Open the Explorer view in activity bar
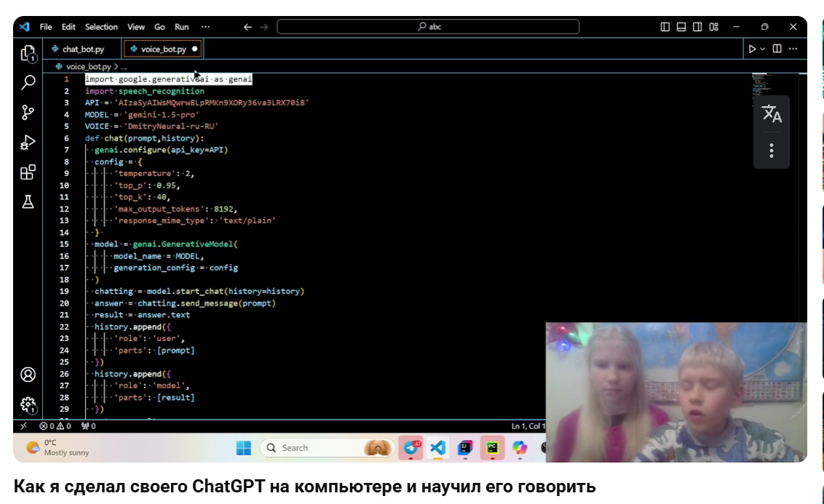The image size is (824, 504). pyautogui.click(x=28, y=54)
